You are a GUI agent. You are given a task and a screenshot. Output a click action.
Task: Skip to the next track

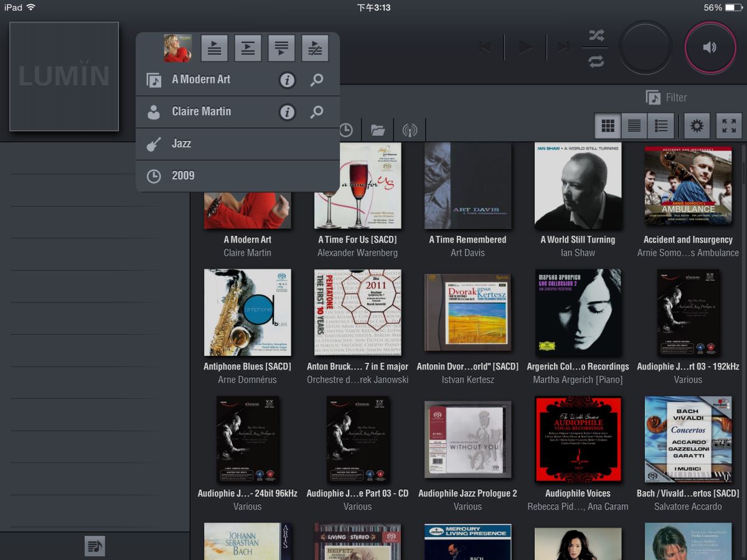564,47
